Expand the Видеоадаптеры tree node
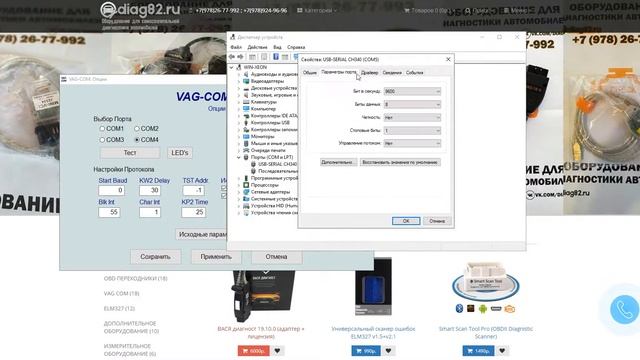This screenshot has width=640, height=360. coord(239,81)
